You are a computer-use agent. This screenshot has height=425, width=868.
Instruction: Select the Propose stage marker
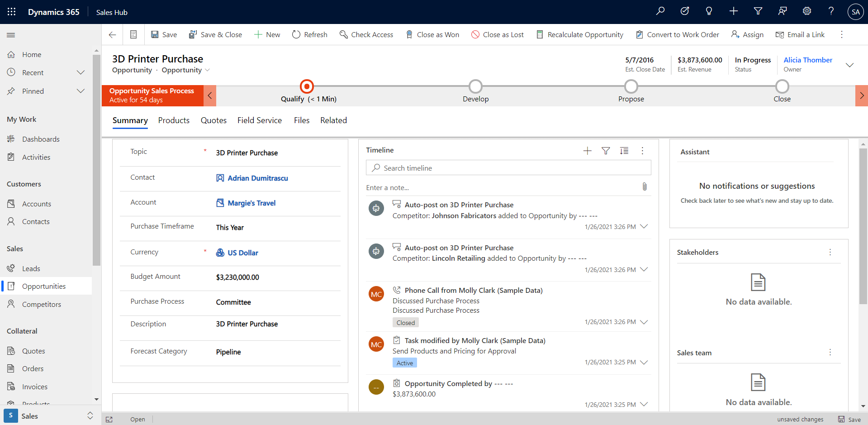click(x=631, y=86)
